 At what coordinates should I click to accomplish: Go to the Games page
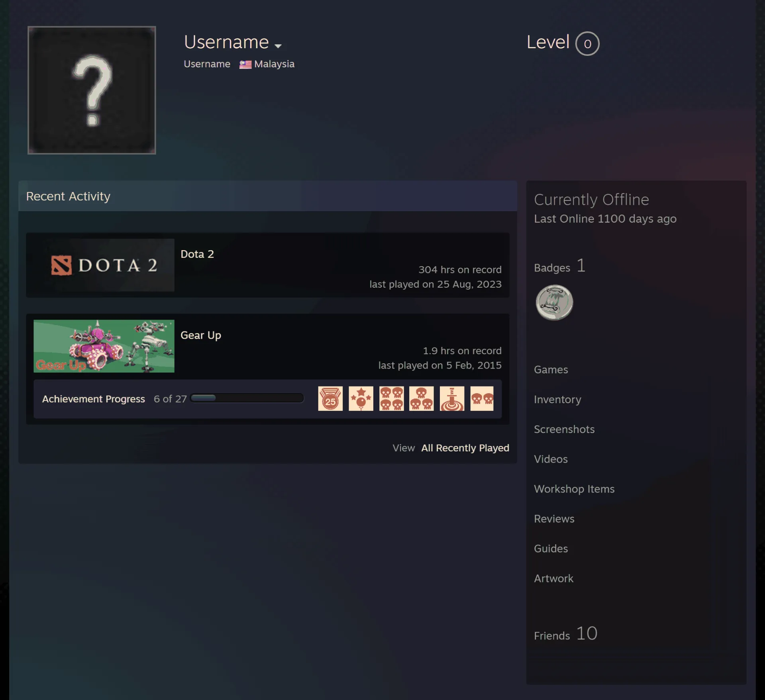(551, 370)
